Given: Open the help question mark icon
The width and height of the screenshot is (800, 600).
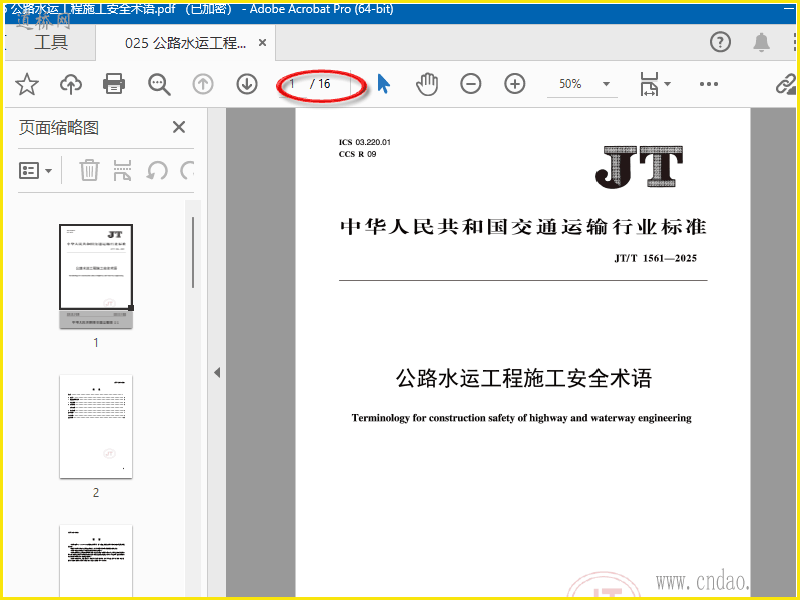Looking at the screenshot, I should (720, 42).
